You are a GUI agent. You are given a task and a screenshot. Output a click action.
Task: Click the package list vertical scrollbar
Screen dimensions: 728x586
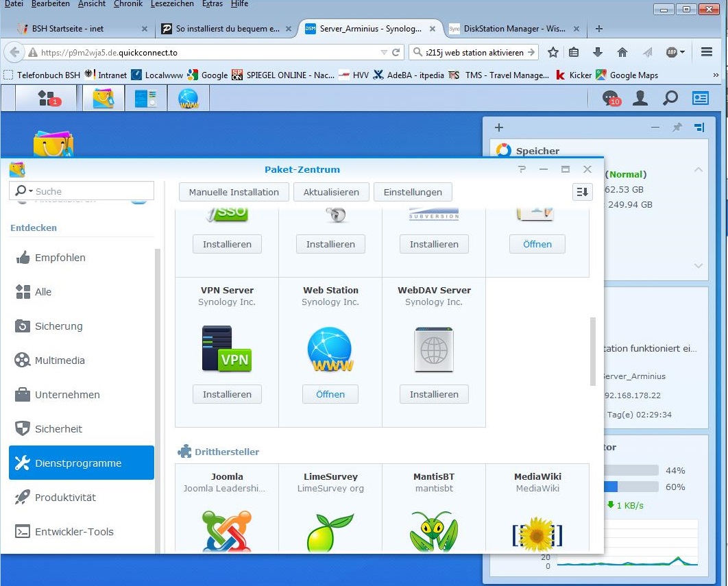pyautogui.click(x=593, y=351)
